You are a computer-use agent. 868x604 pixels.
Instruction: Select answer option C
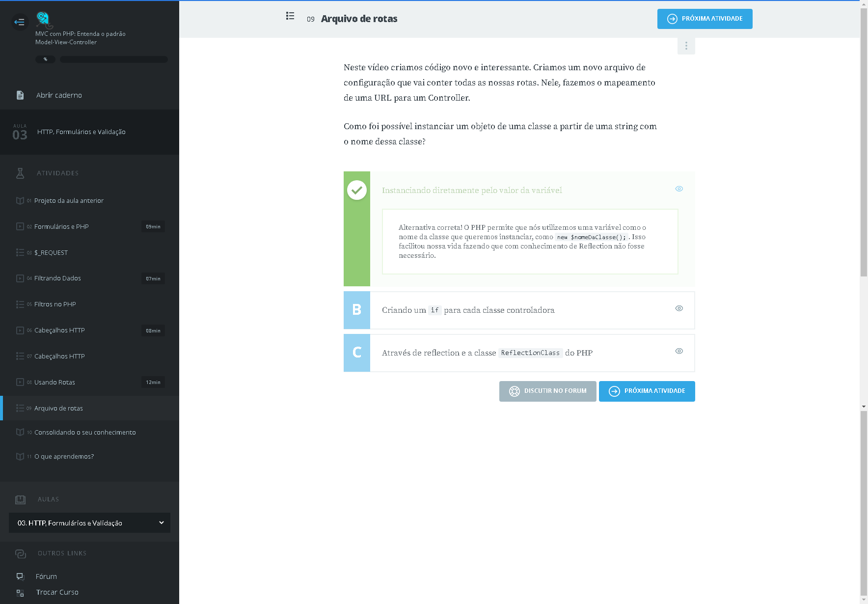click(357, 353)
